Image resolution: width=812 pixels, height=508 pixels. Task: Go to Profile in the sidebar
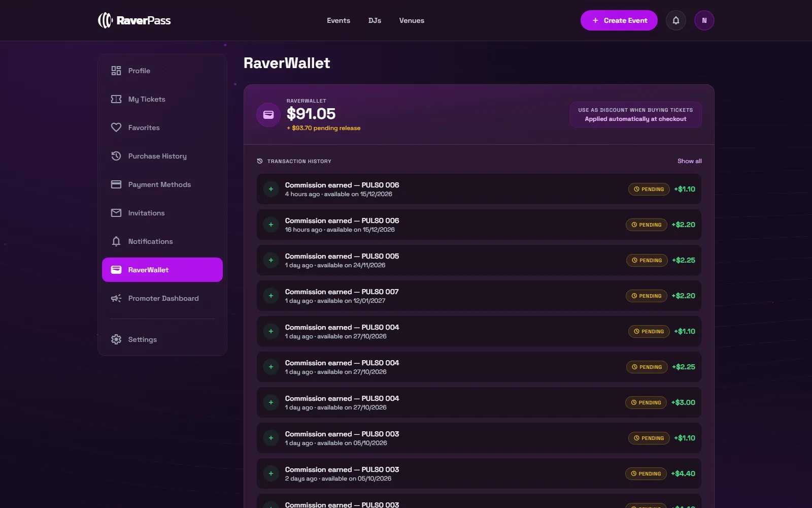162,71
